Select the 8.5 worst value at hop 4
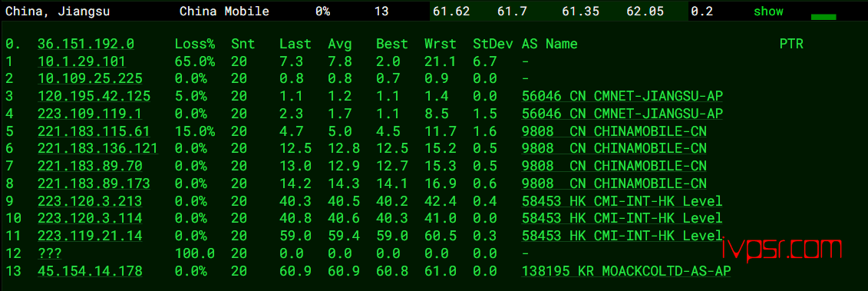Image resolution: width=868 pixels, height=291 pixels. [x=436, y=114]
